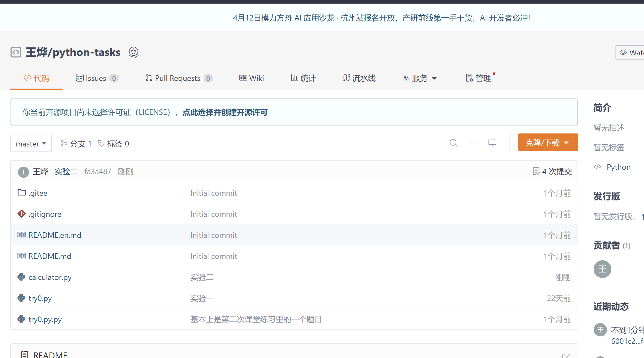Open the calculator.py file

[50, 277]
